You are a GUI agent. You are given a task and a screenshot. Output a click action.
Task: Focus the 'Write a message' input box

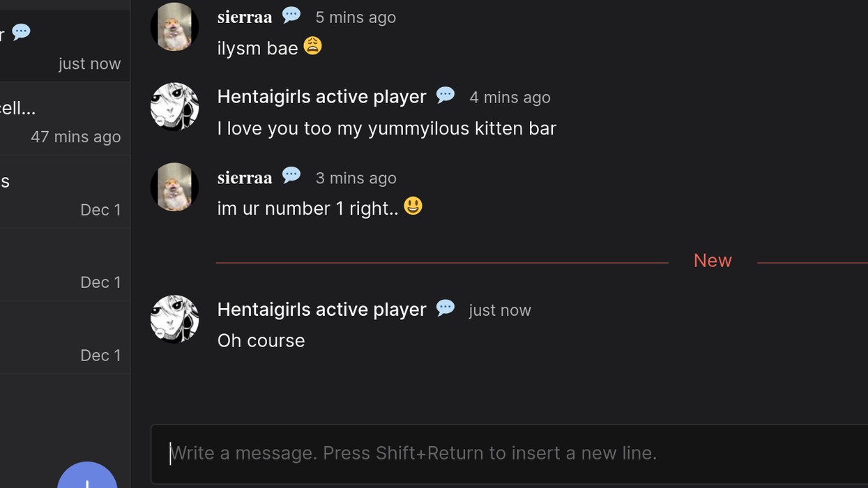(509, 453)
